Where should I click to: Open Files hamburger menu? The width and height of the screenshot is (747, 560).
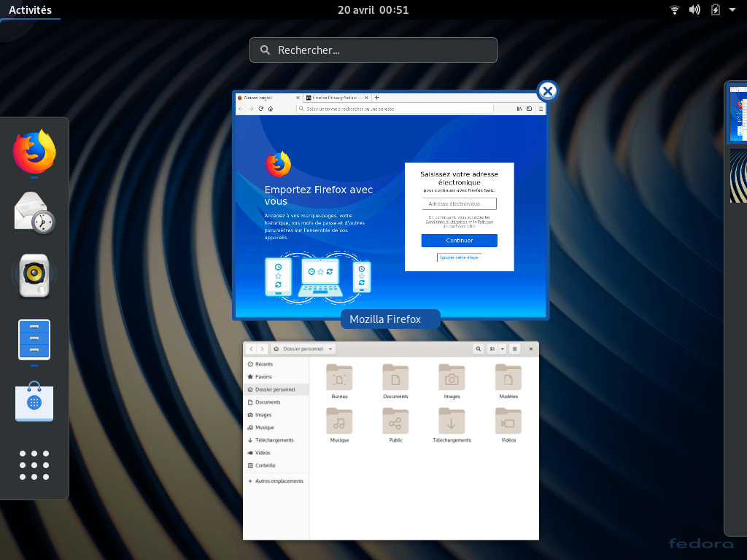(x=514, y=349)
